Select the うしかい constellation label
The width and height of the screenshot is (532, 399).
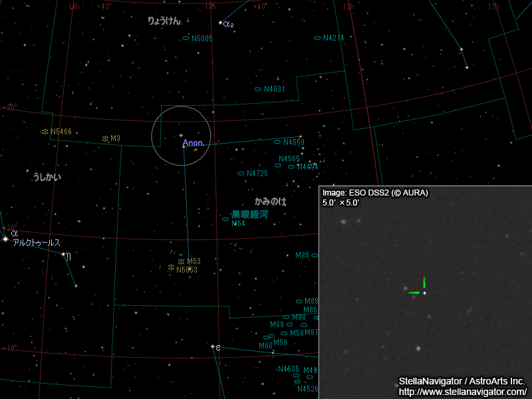pos(47,178)
